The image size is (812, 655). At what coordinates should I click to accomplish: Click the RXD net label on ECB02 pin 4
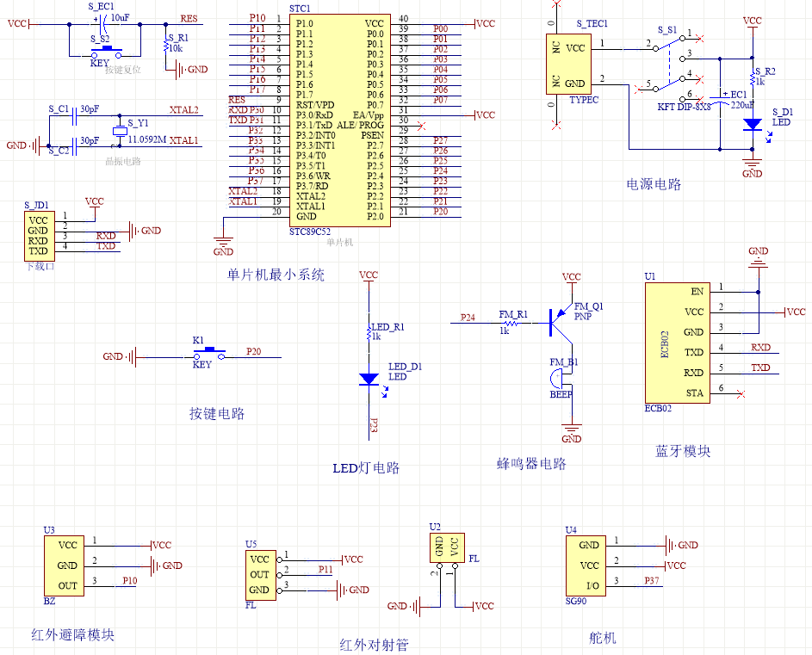[x=760, y=348]
